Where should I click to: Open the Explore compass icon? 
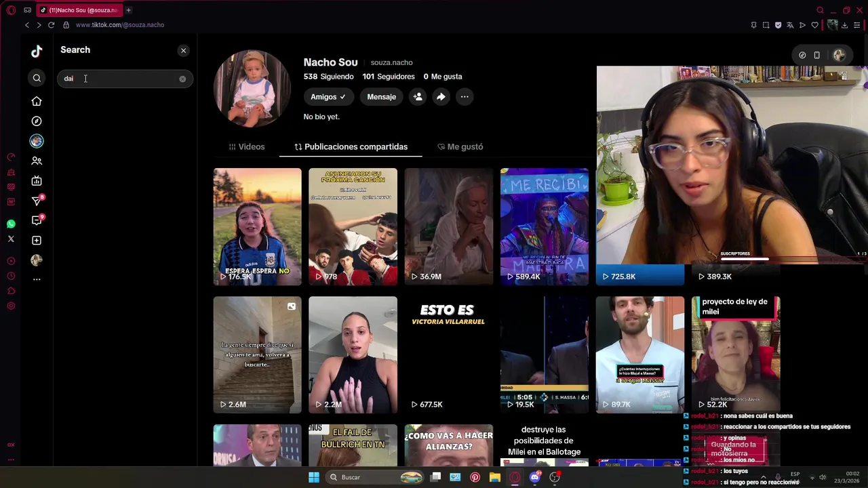click(37, 121)
